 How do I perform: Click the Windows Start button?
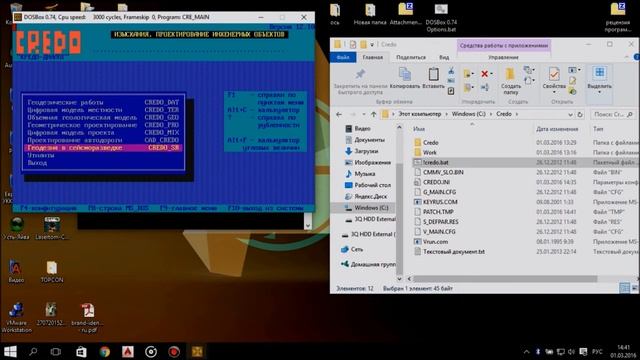pyautogui.click(x=10, y=351)
